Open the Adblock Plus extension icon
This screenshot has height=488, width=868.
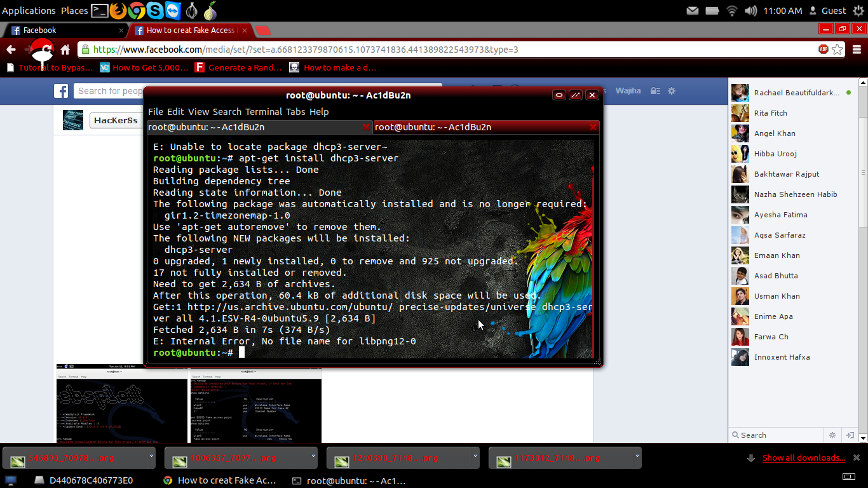coord(824,50)
